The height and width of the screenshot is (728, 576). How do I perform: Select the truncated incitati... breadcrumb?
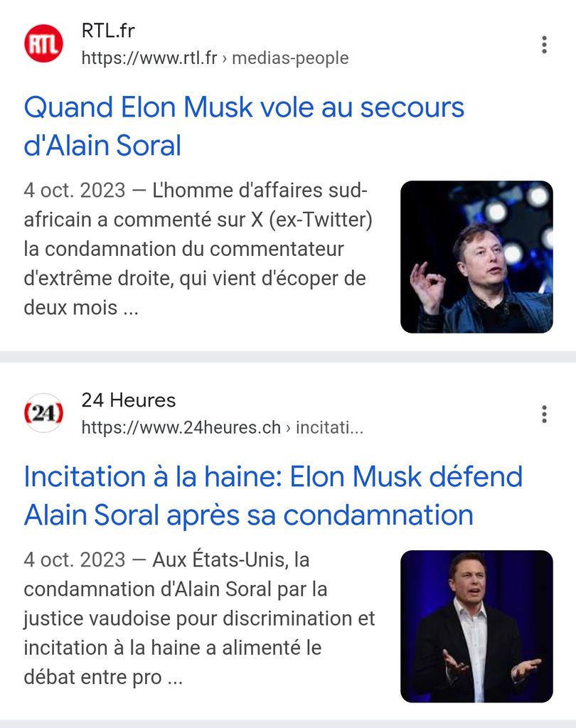click(330, 427)
